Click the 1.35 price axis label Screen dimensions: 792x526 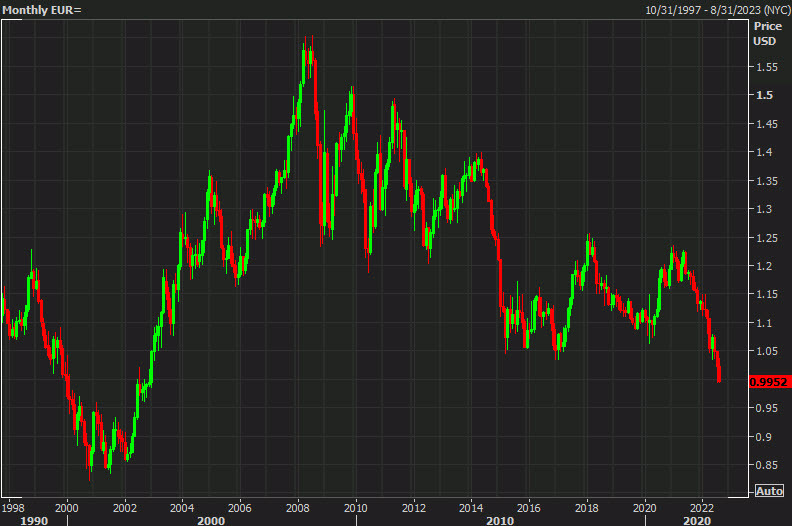pyautogui.click(x=767, y=181)
